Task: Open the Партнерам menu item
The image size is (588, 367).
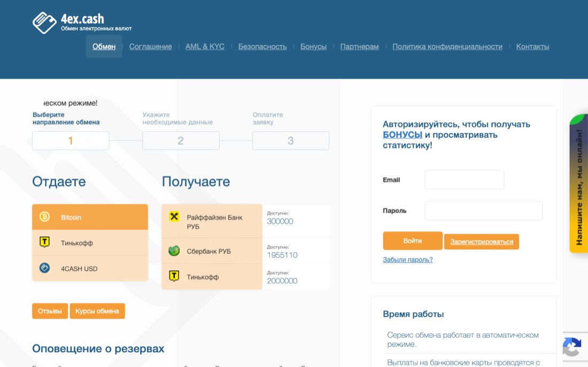Action: pos(360,46)
